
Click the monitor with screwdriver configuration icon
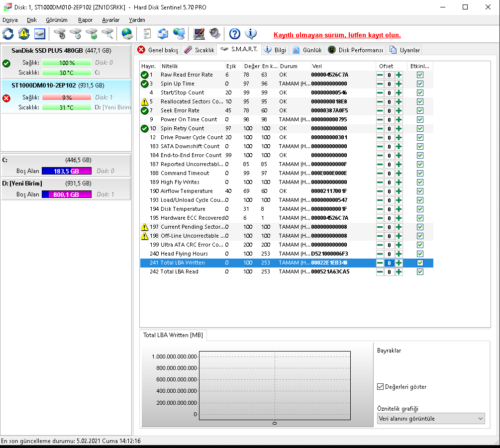point(199,34)
